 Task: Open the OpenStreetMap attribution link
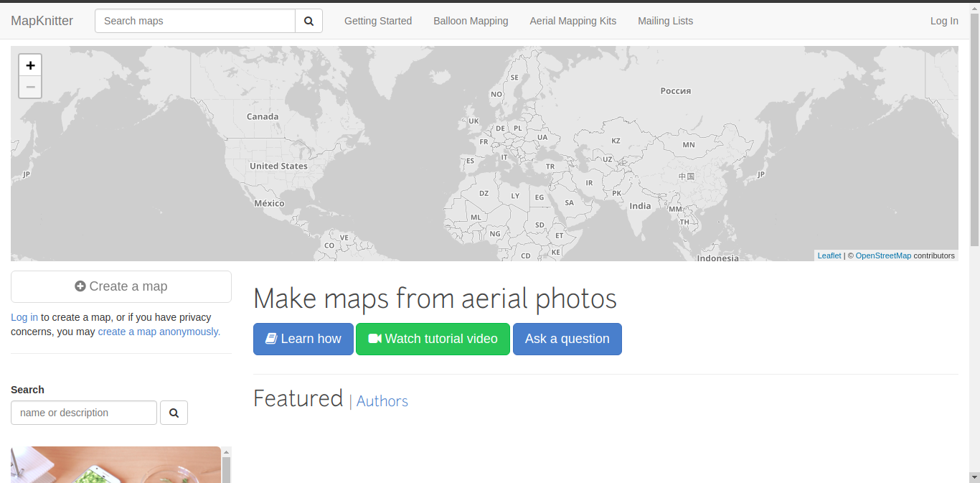(x=883, y=255)
